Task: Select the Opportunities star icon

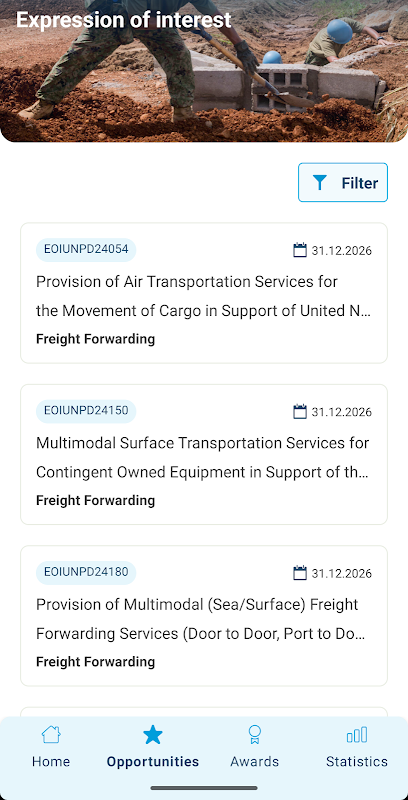Action: coord(152,735)
